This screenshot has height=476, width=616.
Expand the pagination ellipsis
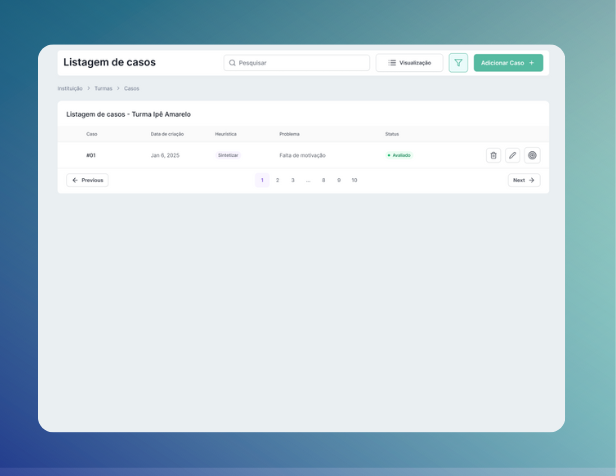pos(308,180)
